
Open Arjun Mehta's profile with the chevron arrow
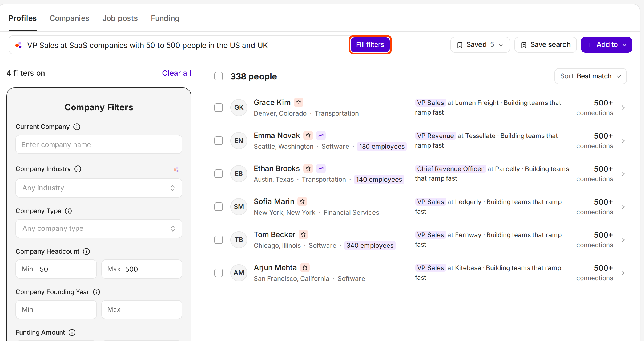point(623,273)
